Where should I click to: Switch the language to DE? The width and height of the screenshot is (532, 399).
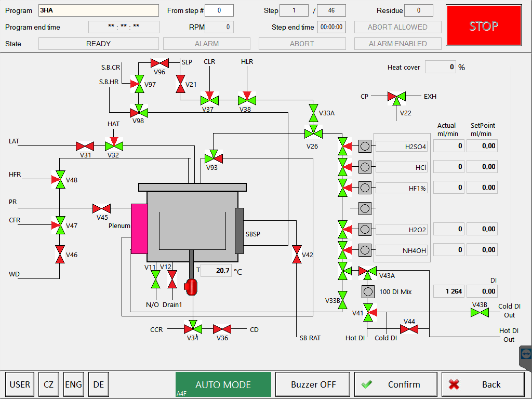pos(98,384)
